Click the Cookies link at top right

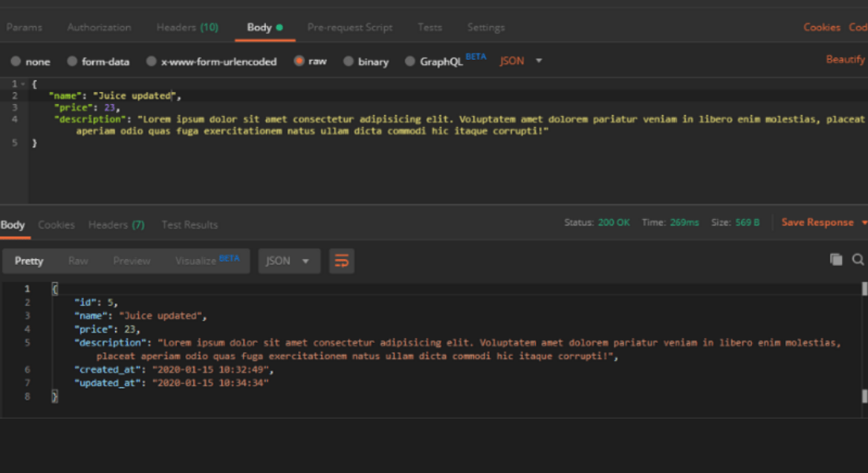[821, 27]
